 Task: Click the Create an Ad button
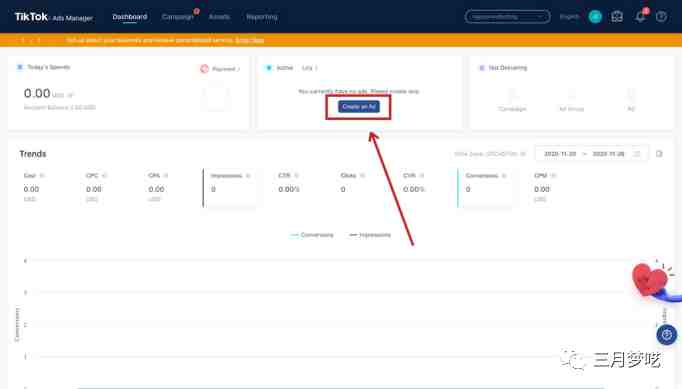pyautogui.click(x=359, y=107)
